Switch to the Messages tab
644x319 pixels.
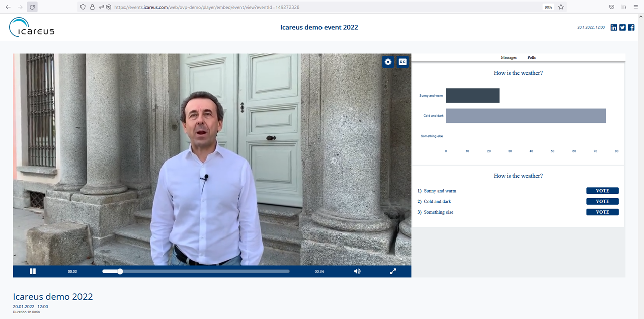[x=508, y=58]
